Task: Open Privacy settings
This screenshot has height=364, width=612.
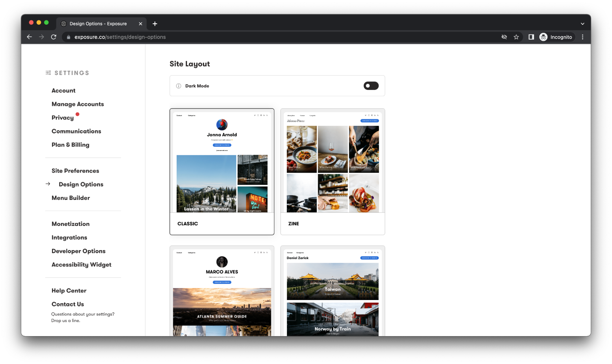Action: click(62, 118)
